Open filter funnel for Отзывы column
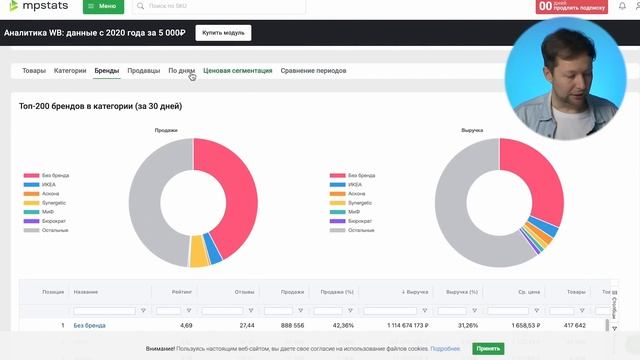640x360 pixels. point(251,311)
